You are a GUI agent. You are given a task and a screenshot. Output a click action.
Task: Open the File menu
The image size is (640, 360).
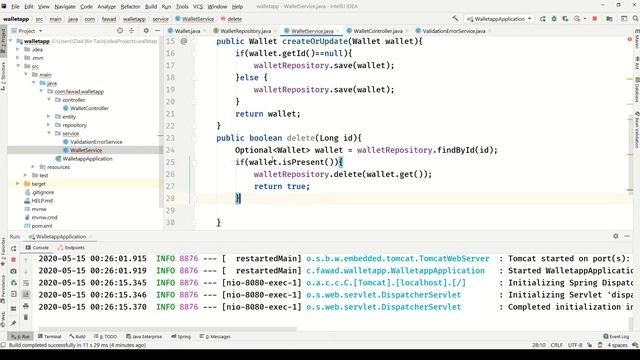tap(15, 7)
